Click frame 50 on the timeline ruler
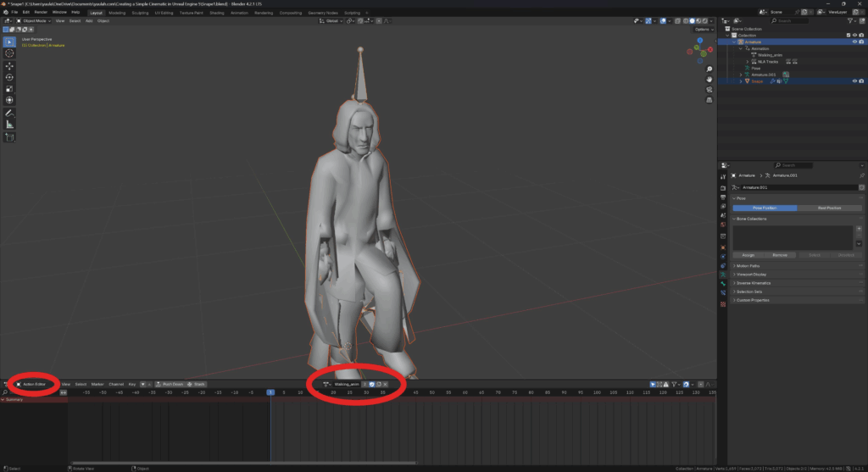 pos(433,392)
